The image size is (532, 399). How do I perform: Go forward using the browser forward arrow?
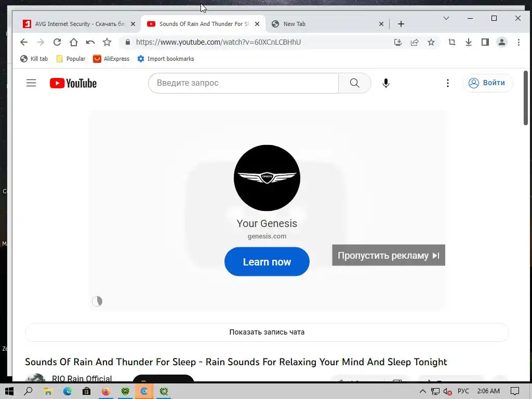click(41, 42)
